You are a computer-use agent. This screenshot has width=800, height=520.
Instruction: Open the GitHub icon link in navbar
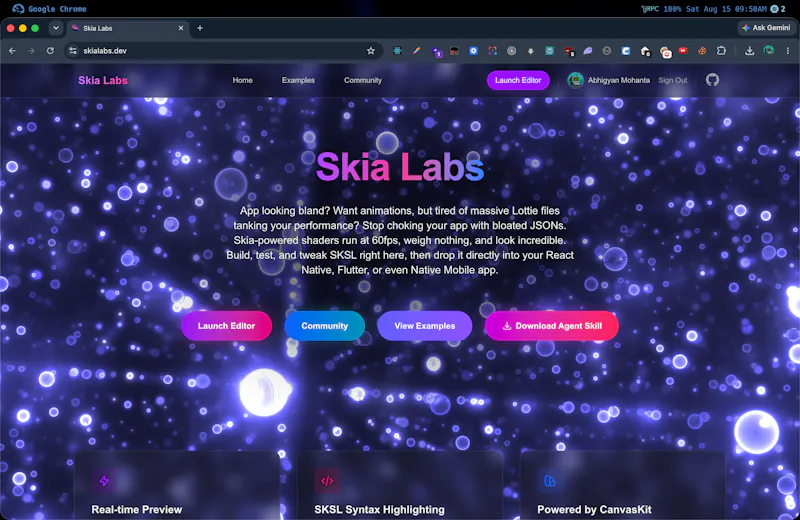click(712, 80)
